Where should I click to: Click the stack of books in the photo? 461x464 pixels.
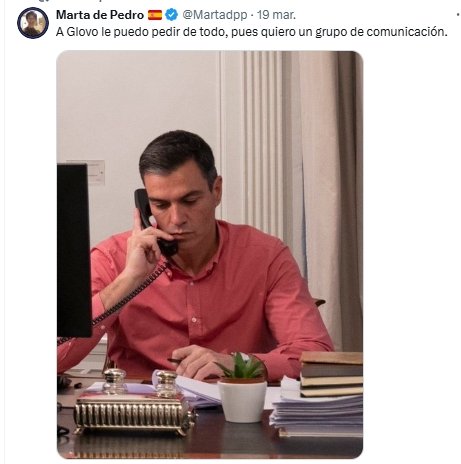click(x=331, y=374)
